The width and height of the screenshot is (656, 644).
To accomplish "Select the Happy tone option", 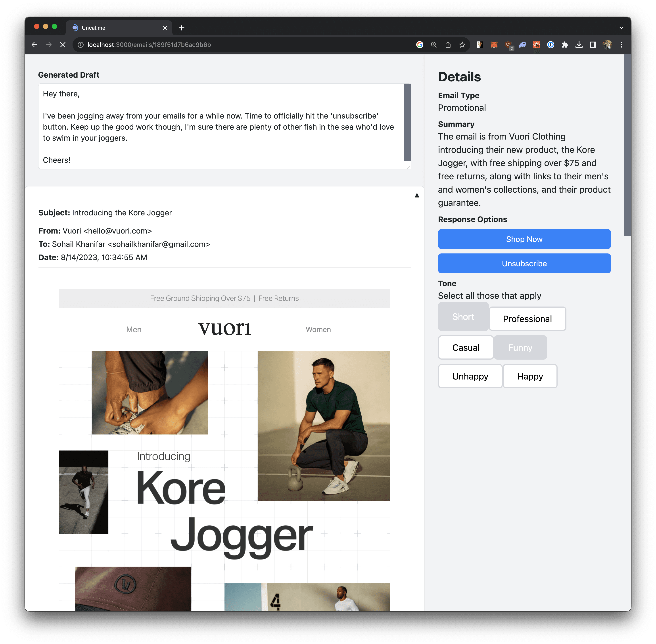I will click(x=530, y=376).
